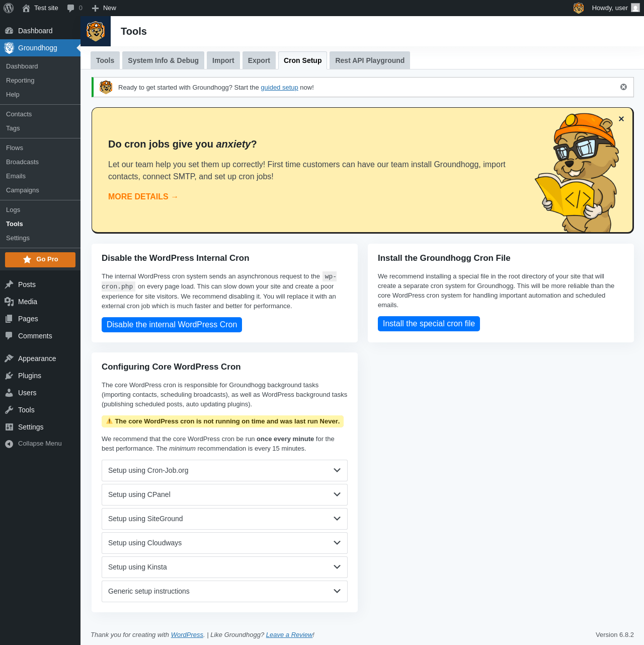
Task: Click the Howdy, user account text
Action: (610, 8)
